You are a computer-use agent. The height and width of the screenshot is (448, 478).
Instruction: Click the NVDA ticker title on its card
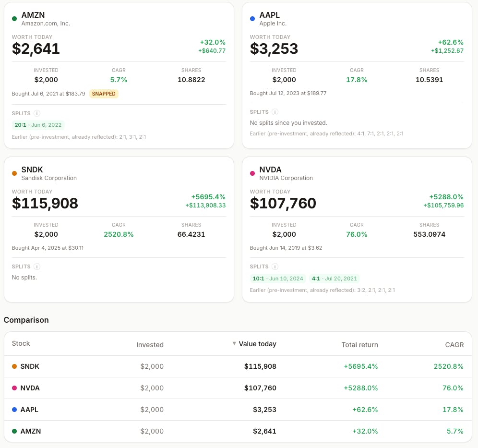click(x=270, y=170)
